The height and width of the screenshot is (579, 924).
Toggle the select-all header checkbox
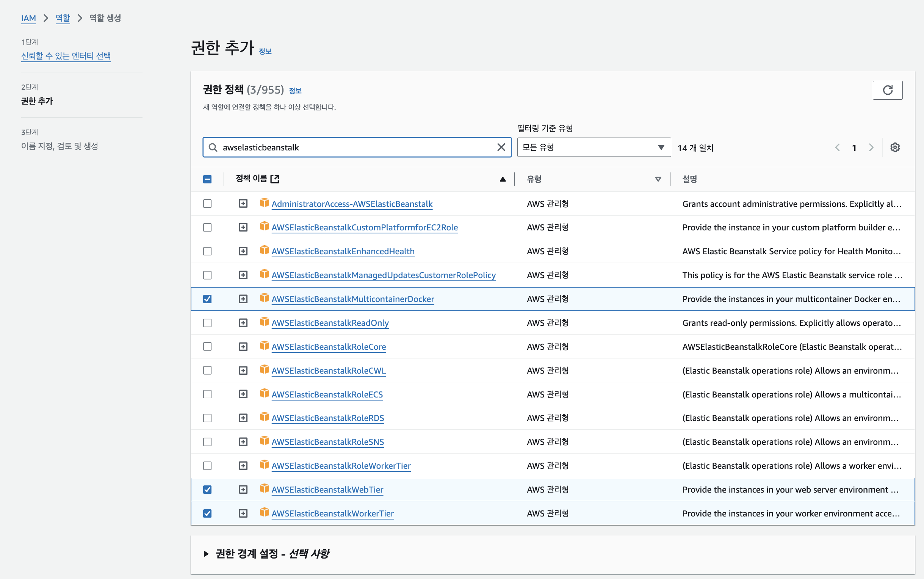point(207,179)
